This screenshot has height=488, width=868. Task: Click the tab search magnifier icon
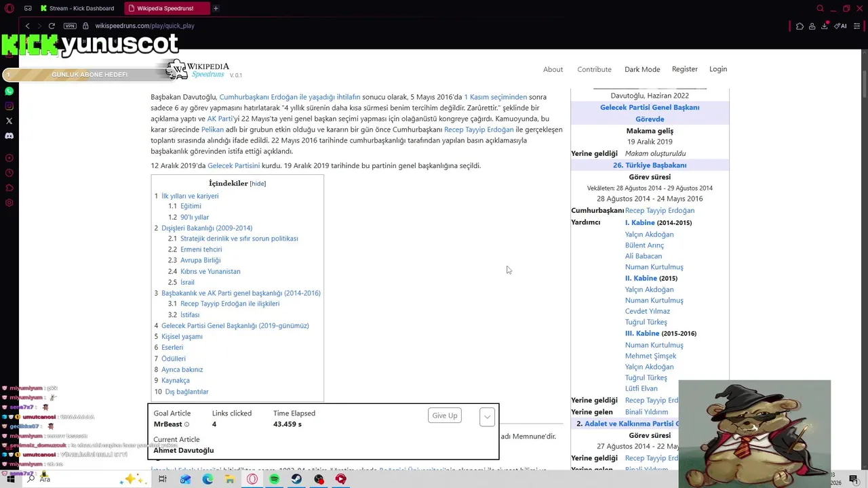point(820,8)
